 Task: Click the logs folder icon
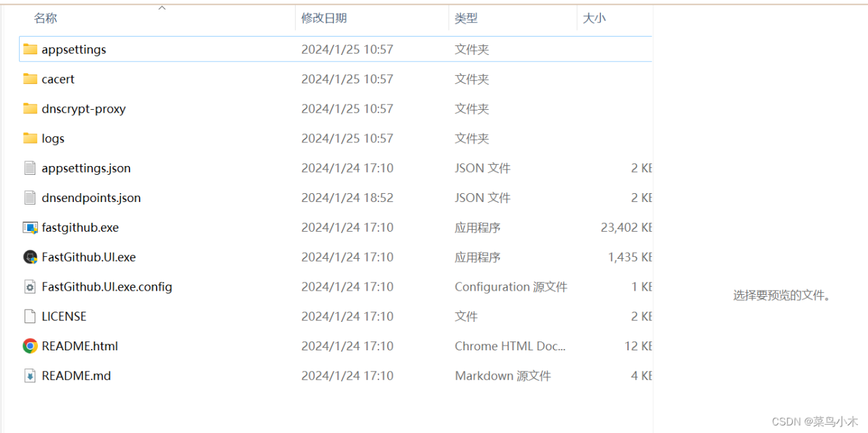30,138
